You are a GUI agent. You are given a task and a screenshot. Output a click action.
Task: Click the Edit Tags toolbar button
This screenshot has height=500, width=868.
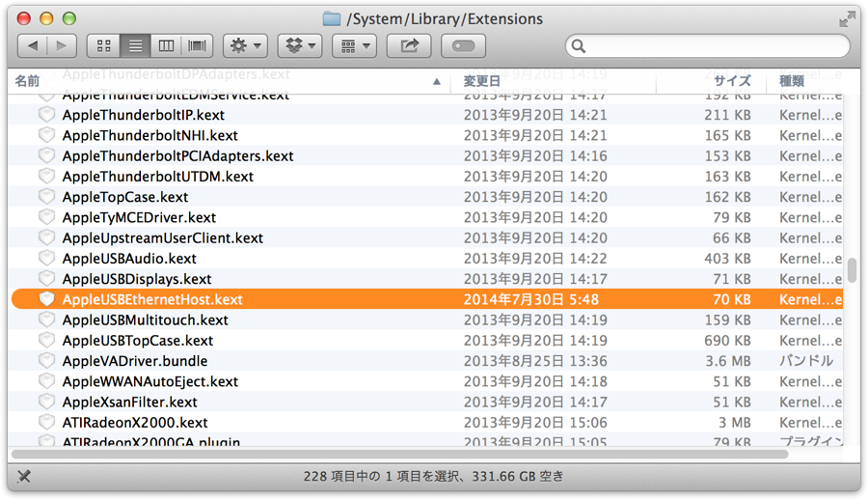[463, 46]
